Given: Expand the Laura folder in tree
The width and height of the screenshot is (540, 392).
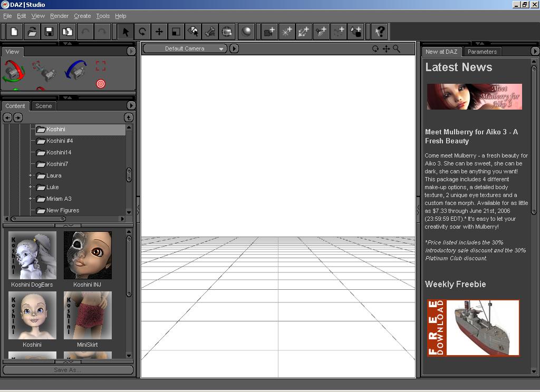Looking at the screenshot, I should coord(30,175).
